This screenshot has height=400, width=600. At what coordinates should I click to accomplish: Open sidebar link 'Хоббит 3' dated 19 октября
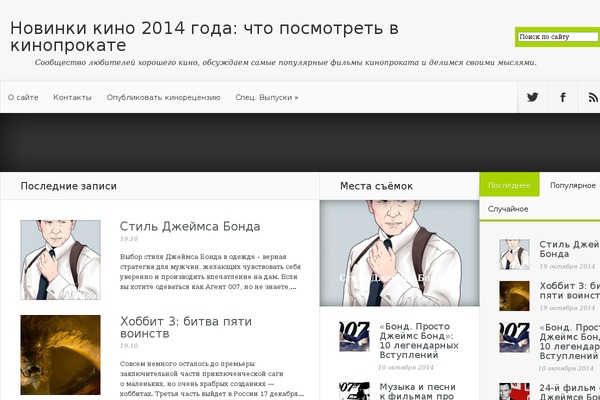click(x=569, y=291)
